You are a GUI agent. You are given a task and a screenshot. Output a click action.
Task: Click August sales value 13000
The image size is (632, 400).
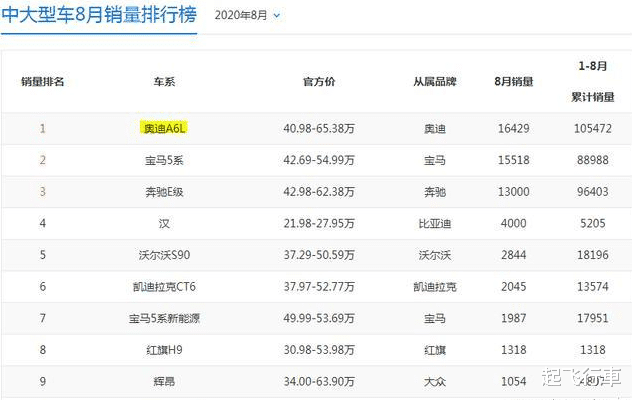514,192
